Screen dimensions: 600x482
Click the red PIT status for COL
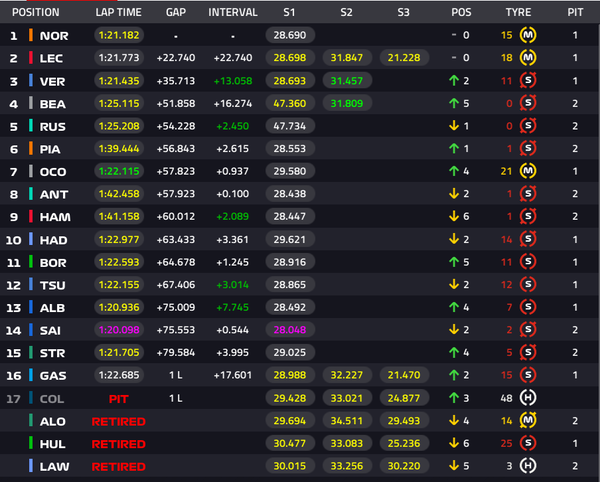[118, 398]
